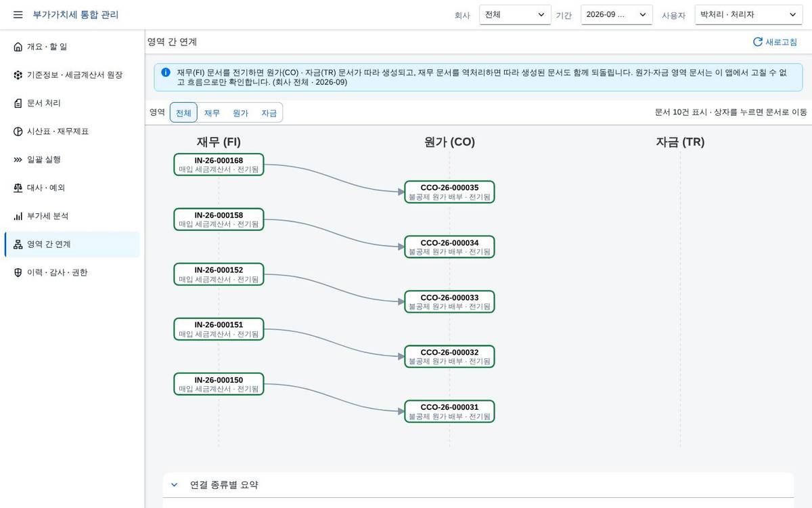Go to 기준정보 · 세금계산서 원장

pyautogui.click(x=72, y=75)
